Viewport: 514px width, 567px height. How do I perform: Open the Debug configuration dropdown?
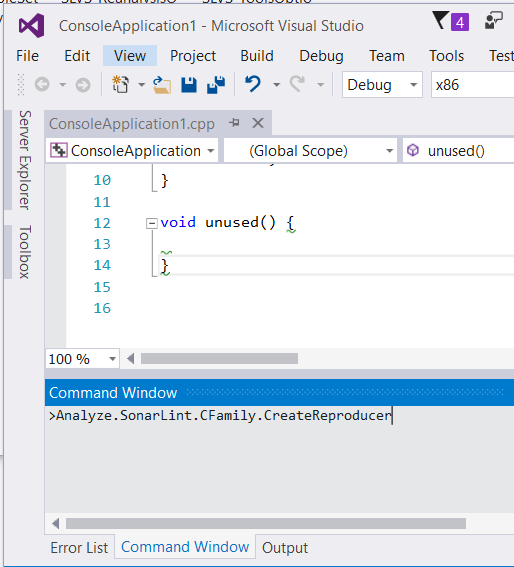[x=382, y=85]
